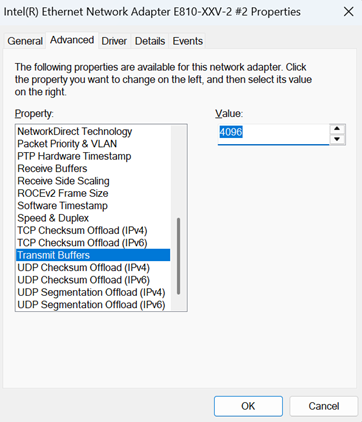Select ROCEv2 Frame Size property
The width and height of the screenshot is (362, 422).
[93, 193]
